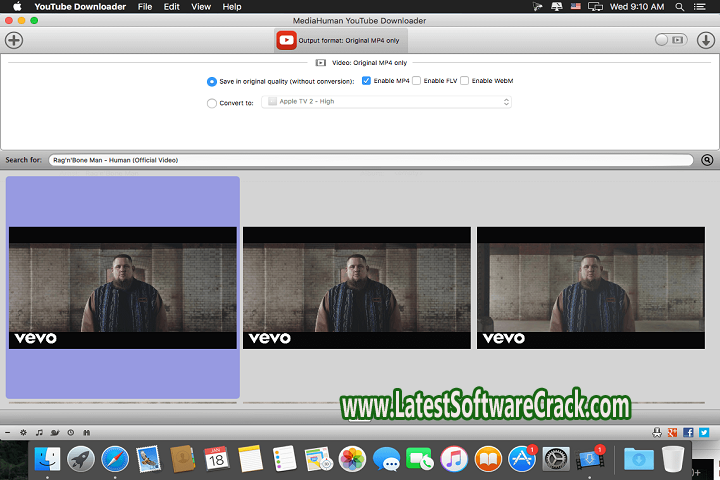Open System Preferences from the dock
Image resolution: width=720 pixels, height=480 pixels.
[x=556, y=459]
